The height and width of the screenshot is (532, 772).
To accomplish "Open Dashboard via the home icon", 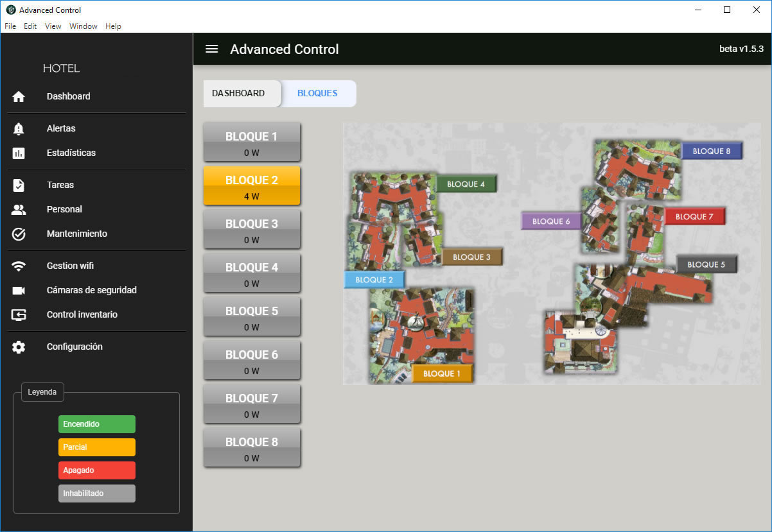I will 19,97.
